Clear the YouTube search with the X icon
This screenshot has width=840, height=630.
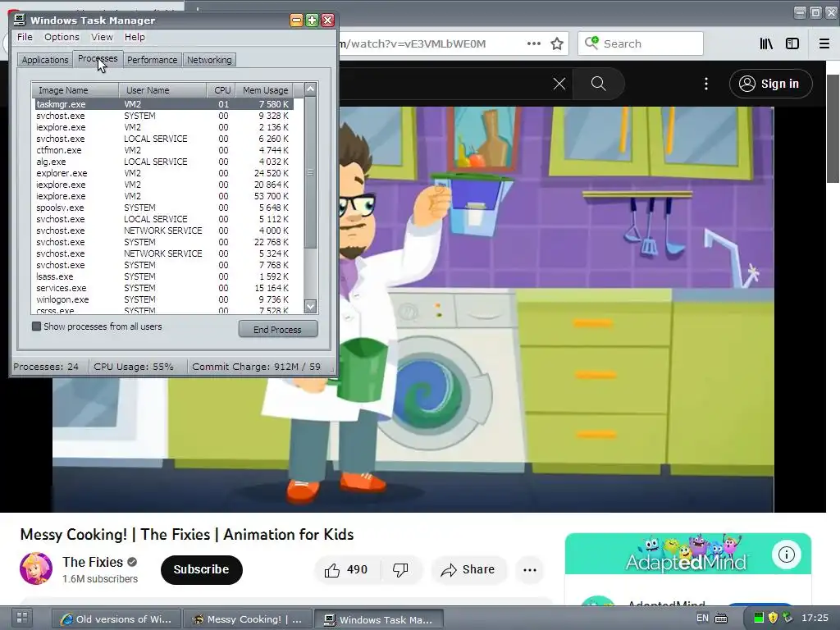pyautogui.click(x=559, y=84)
